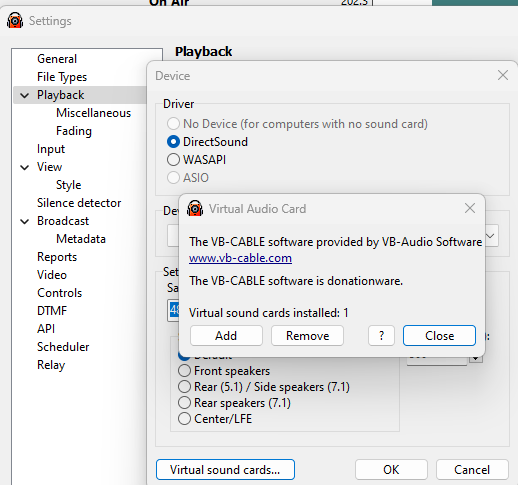518x485 pixels.
Task: Open the Input settings page
Action: coord(51,149)
